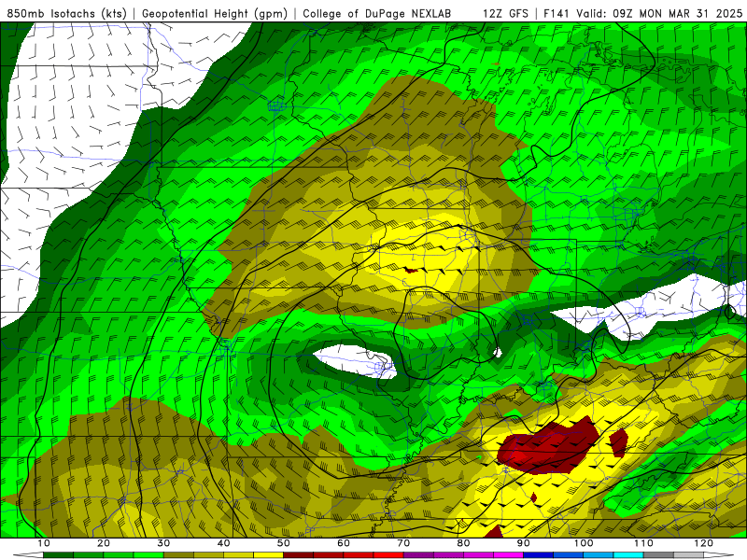Select the light gray 115–120 kt legend swatch

click(688, 555)
